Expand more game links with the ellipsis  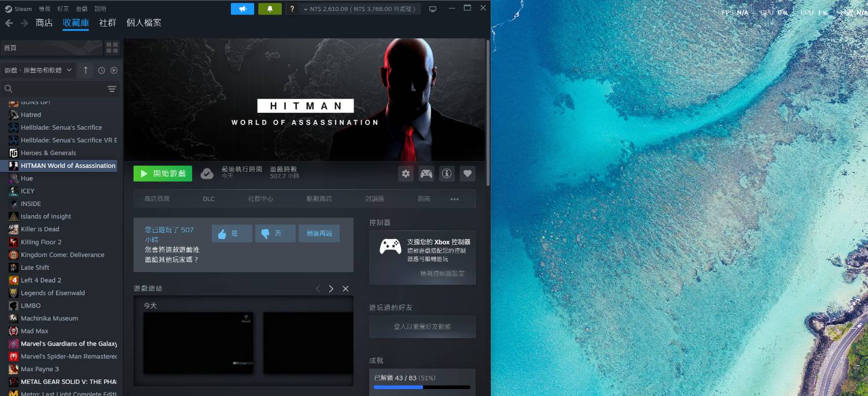454,199
